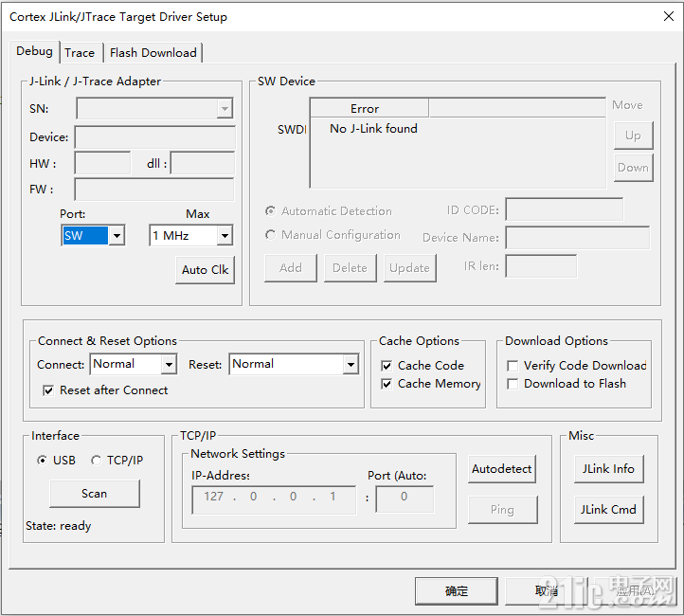
Task: Open JLink Cmd
Action: point(608,510)
